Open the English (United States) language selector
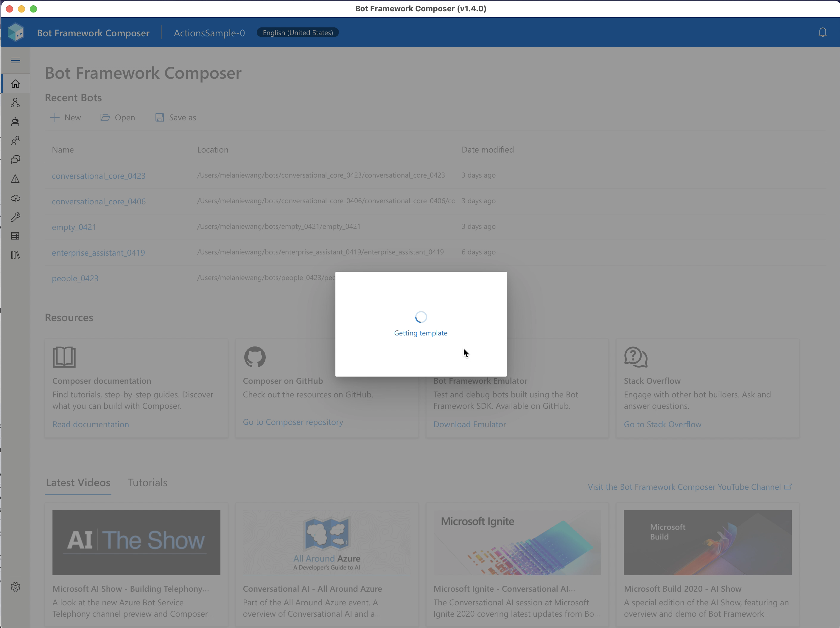The height and width of the screenshot is (628, 840). pos(297,32)
